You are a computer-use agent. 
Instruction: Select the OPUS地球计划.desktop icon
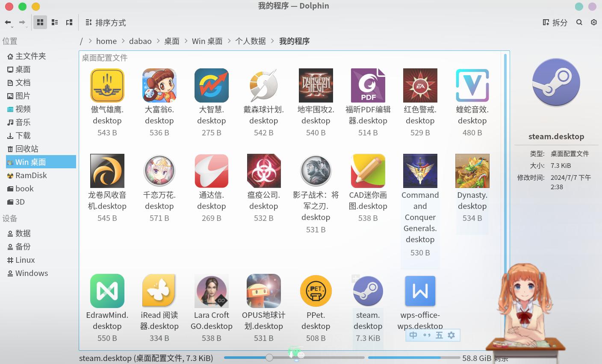pos(264,291)
